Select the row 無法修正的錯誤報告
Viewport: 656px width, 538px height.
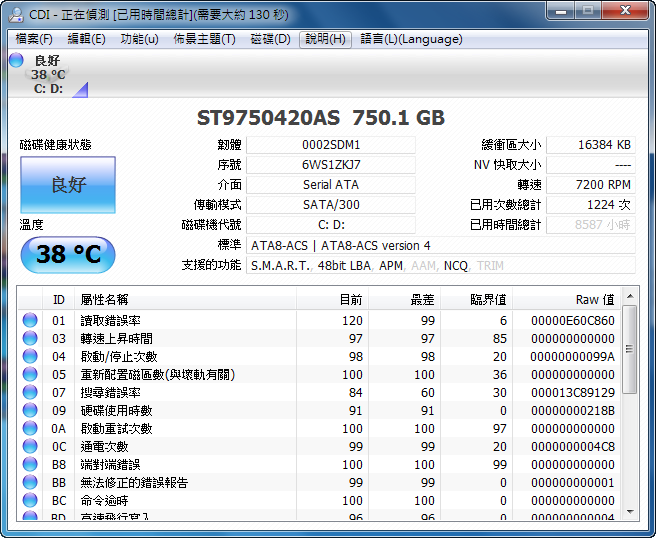(x=319, y=482)
